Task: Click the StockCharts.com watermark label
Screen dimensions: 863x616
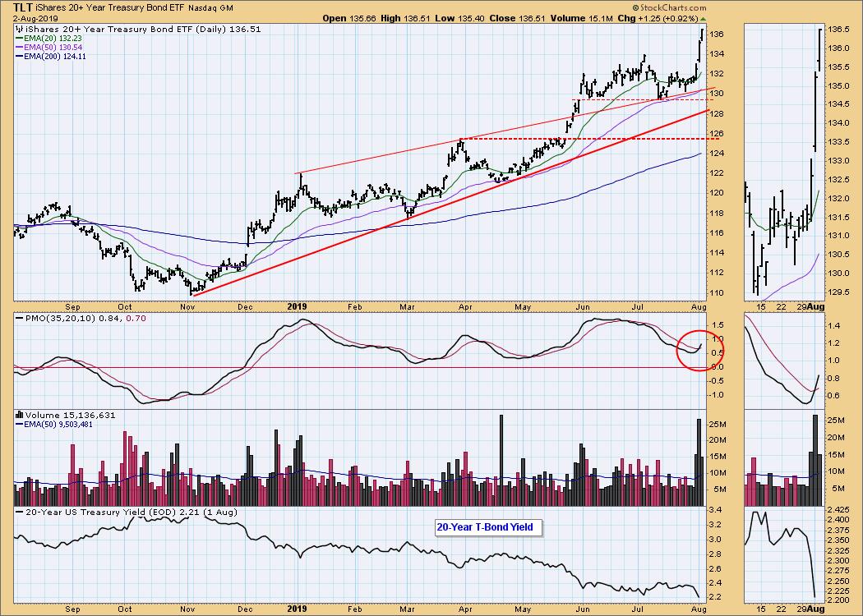Action: [x=669, y=7]
